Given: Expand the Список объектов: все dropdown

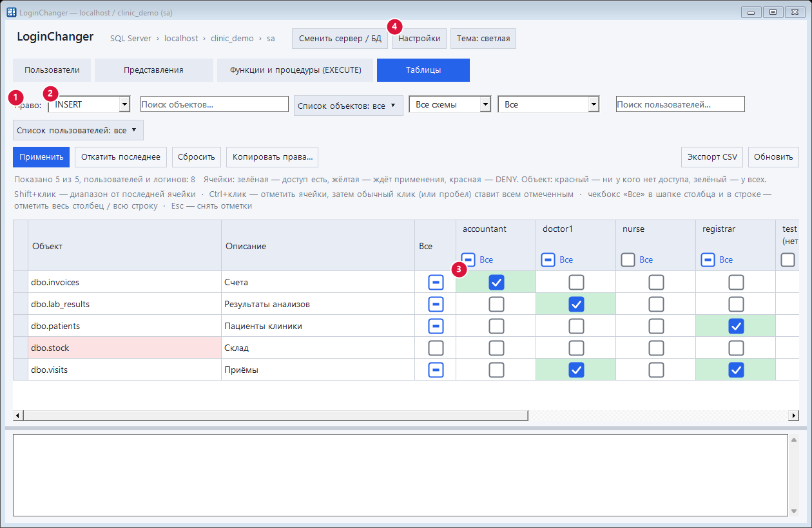Looking at the screenshot, I should 349,106.
